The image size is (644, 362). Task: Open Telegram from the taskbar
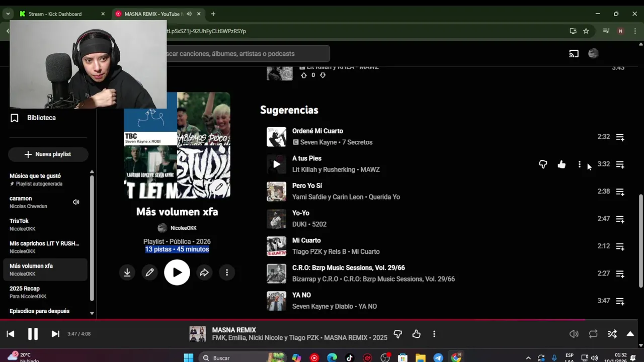[438, 358]
